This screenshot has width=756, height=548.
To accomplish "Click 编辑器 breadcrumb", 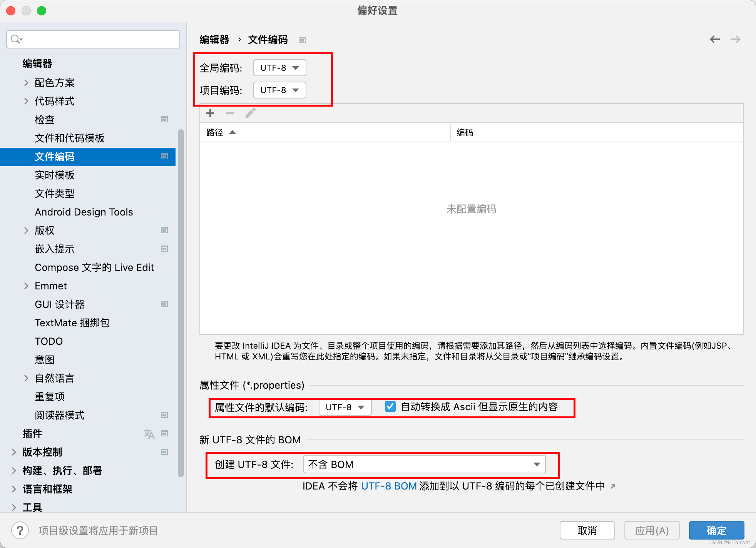I will click(x=214, y=40).
